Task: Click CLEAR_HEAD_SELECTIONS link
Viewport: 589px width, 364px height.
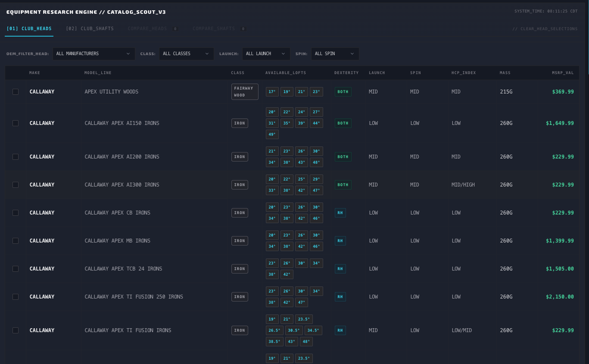Action: 545,29
